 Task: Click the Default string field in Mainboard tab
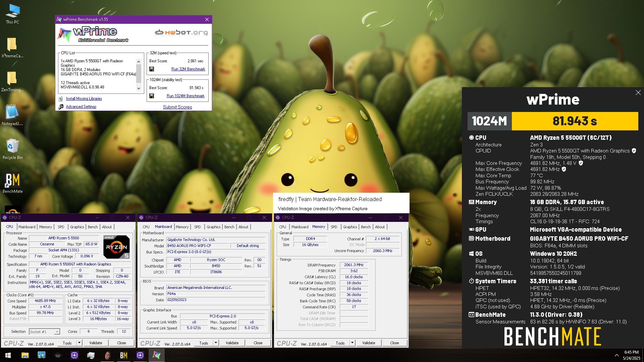point(248,246)
